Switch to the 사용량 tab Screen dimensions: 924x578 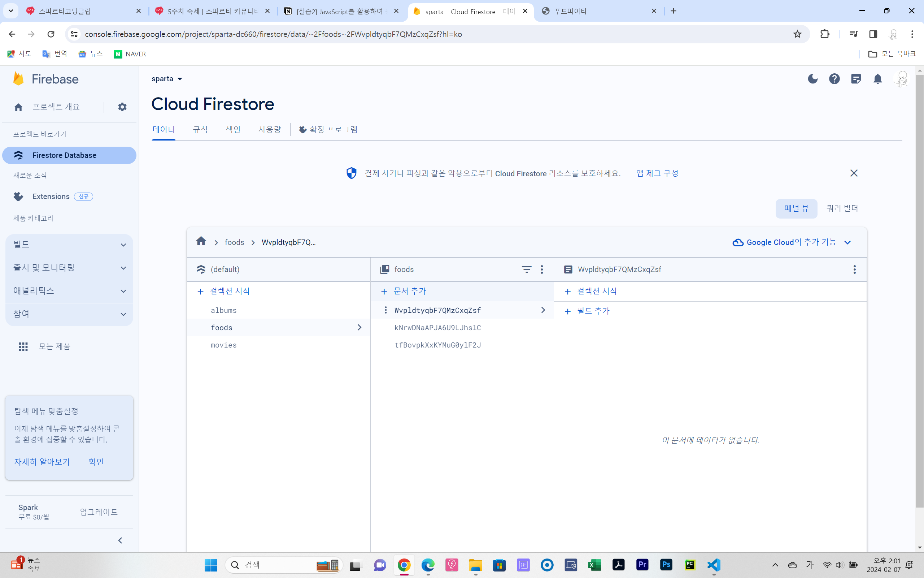point(270,130)
